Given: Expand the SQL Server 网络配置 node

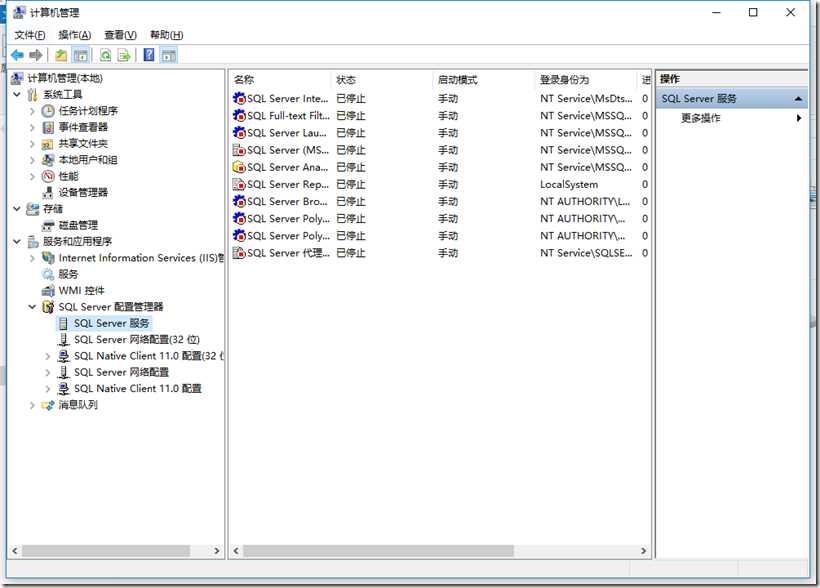Looking at the screenshot, I should tap(48, 372).
